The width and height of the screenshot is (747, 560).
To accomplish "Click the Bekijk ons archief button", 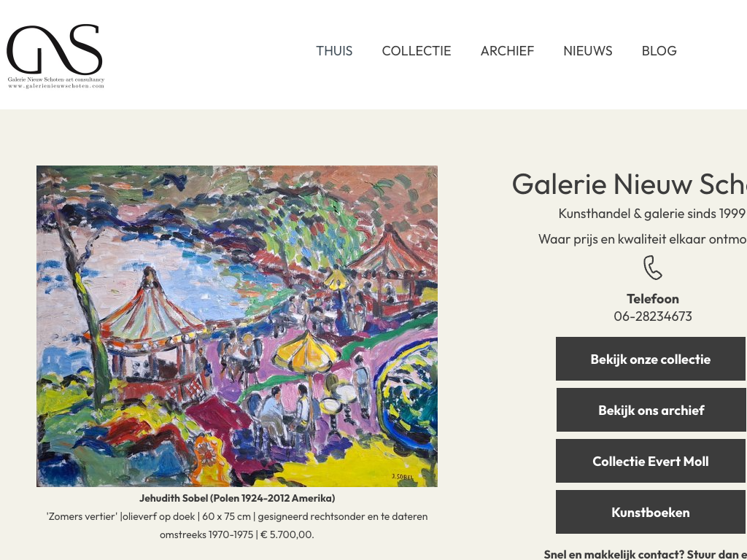I will pos(651,410).
